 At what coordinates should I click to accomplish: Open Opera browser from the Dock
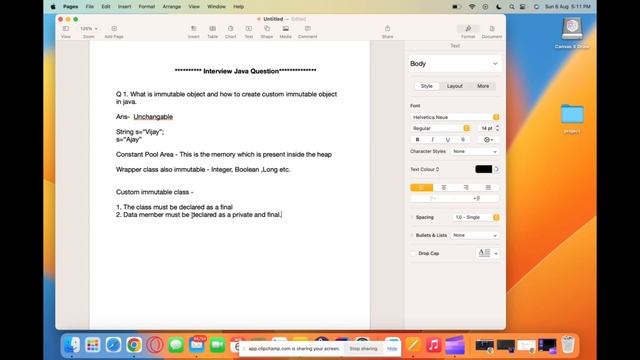(x=155, y=345)
